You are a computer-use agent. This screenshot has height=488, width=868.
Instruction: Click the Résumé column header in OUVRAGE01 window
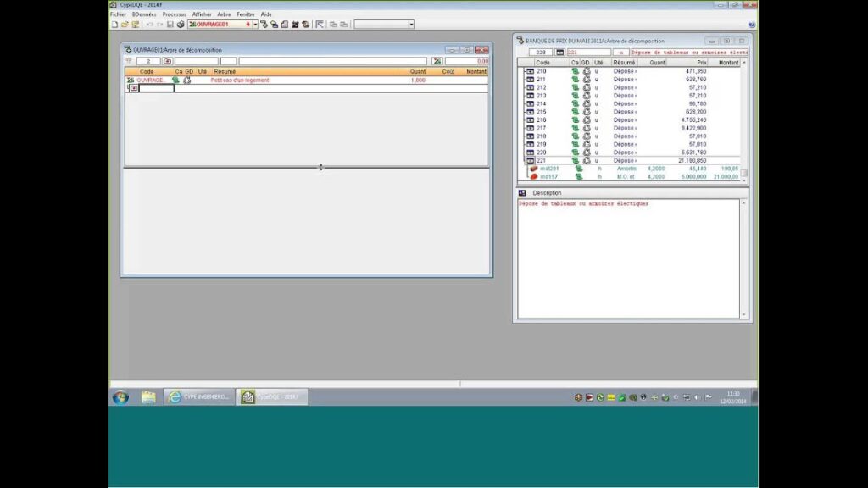(x=225, y=72)
